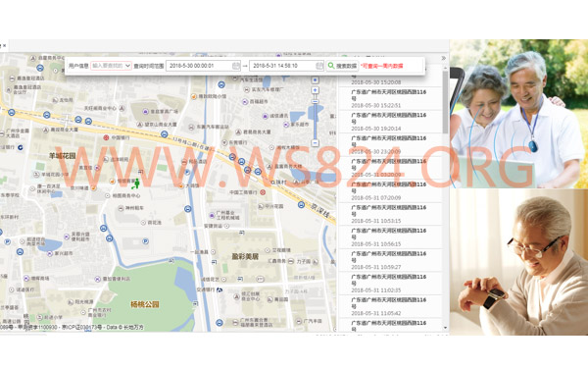
Task: Click the map pan control above zoom
Action: coord(315,80)
